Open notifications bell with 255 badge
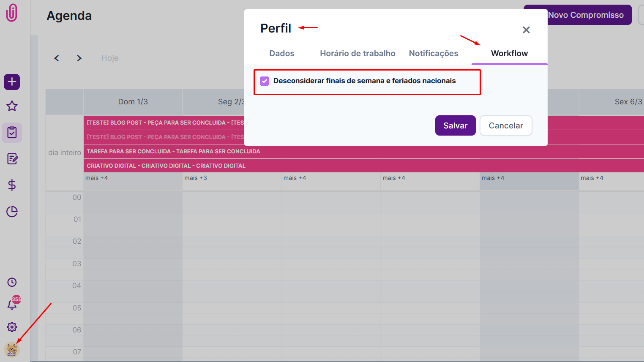Viewport: 644px width, 362px height. coord(12,304)
